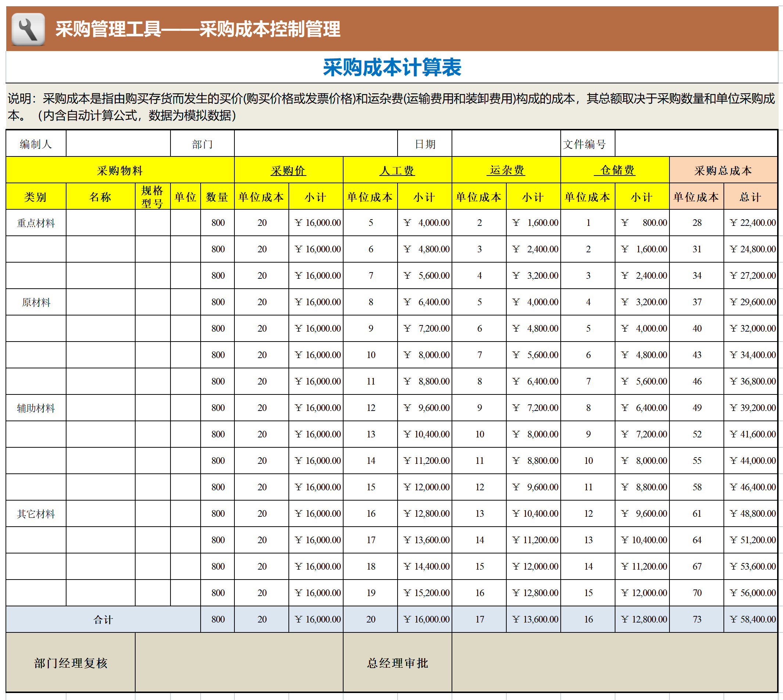Select the 其它材料 category cell
783x700 pixels.
[x=36, y=513]
